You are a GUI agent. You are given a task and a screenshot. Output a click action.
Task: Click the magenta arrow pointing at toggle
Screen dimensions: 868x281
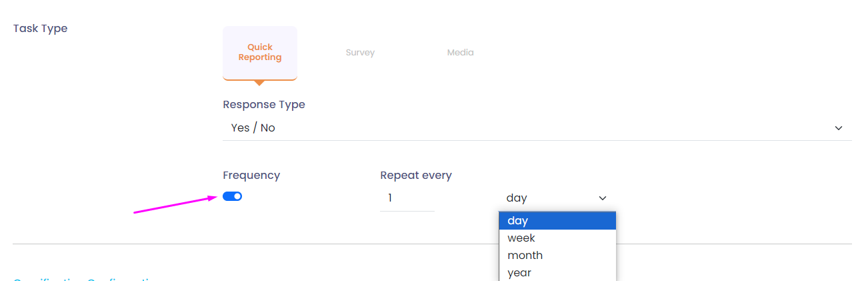pyautogui.click(x=175, y=204)
